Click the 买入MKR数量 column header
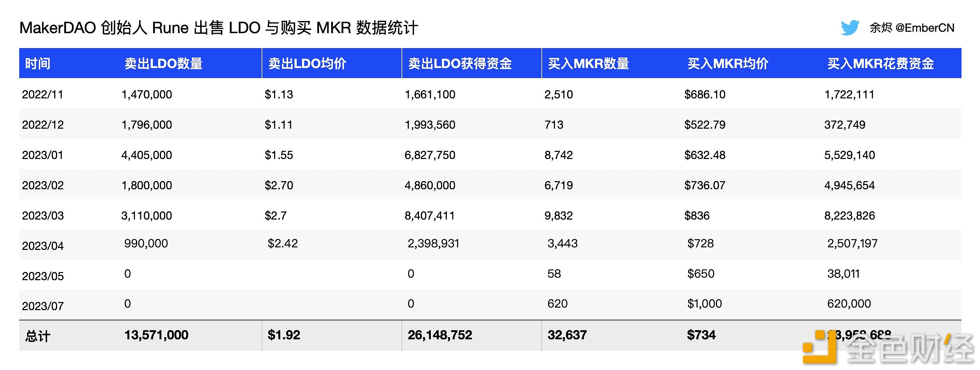 pyautogui.click(x=588, y=63)
